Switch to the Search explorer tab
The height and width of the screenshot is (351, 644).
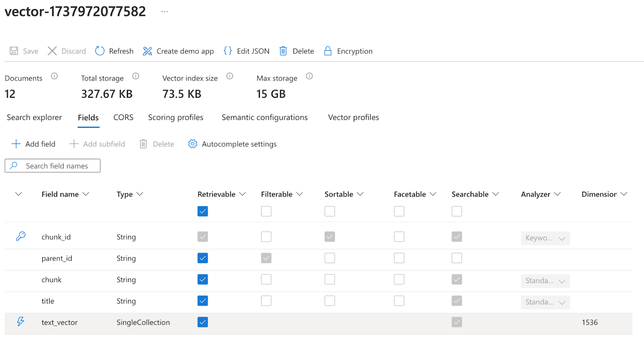[x=34, y=117]
